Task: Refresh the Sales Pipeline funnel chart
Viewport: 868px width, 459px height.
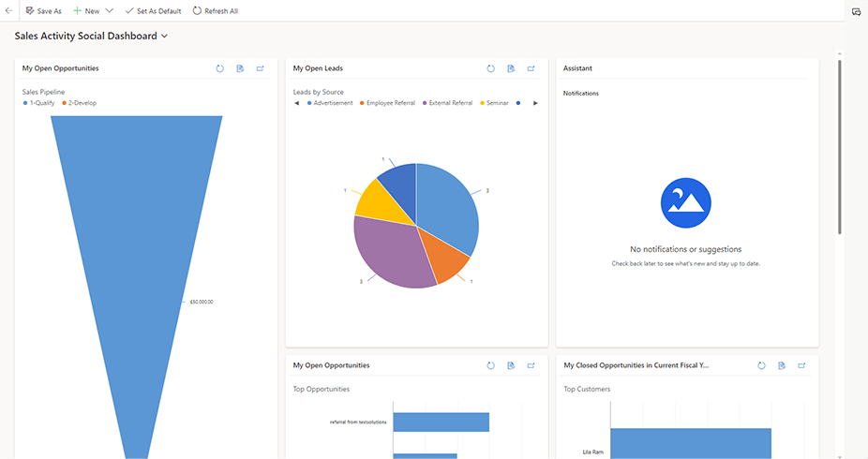Action: [219, 68]
